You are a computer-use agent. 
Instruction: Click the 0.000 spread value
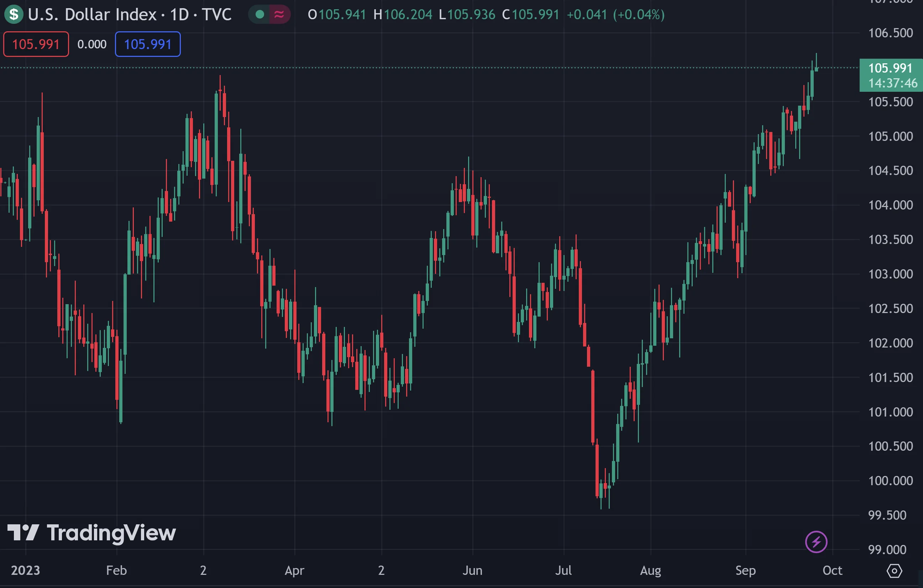pos(92,44)
